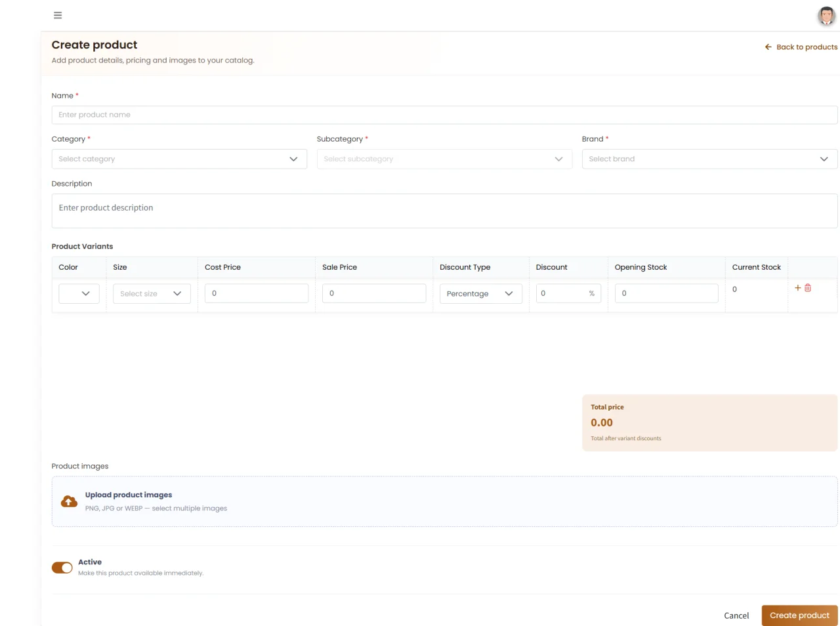This screenshot has height=626, width=840.
Task: Click the Upload product images area
Action: [x=444, y=501]
